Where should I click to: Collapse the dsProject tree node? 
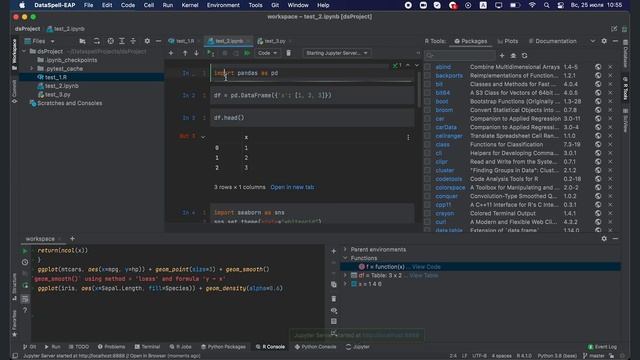(x=24, y=51)
